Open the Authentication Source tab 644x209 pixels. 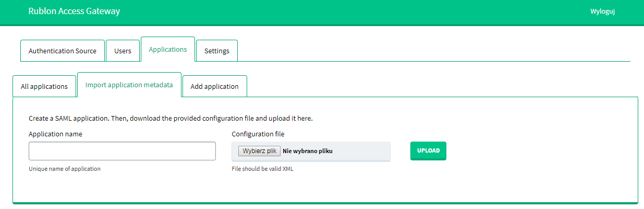63,51
